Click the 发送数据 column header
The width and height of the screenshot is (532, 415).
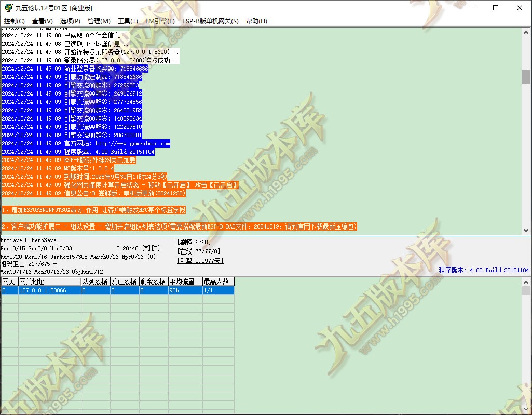pos(125,282)
